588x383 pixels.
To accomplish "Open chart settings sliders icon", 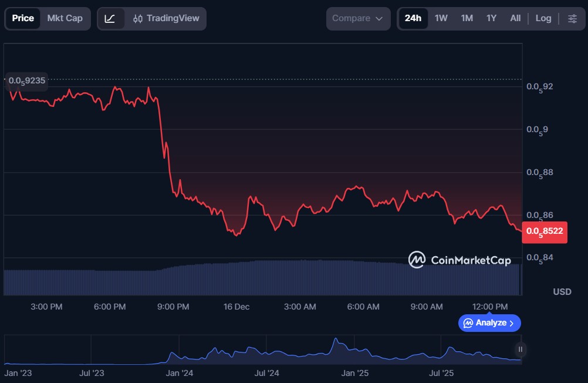I will 572,18.
